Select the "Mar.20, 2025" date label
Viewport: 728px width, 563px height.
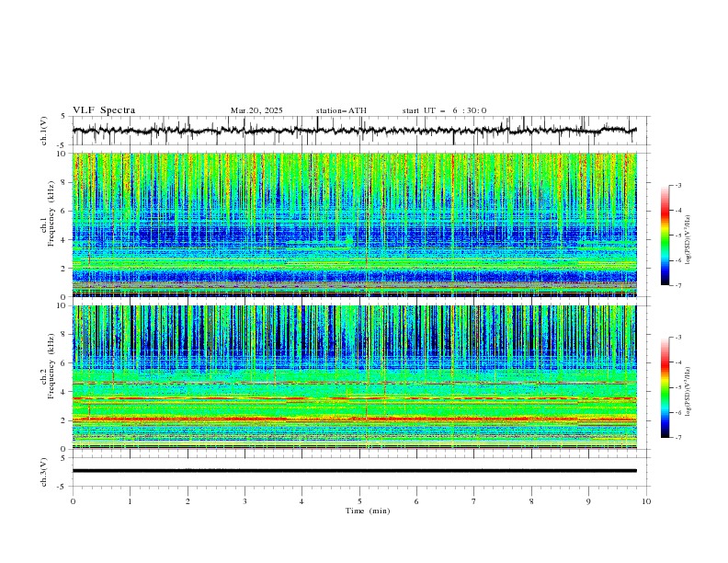point(256,110)
